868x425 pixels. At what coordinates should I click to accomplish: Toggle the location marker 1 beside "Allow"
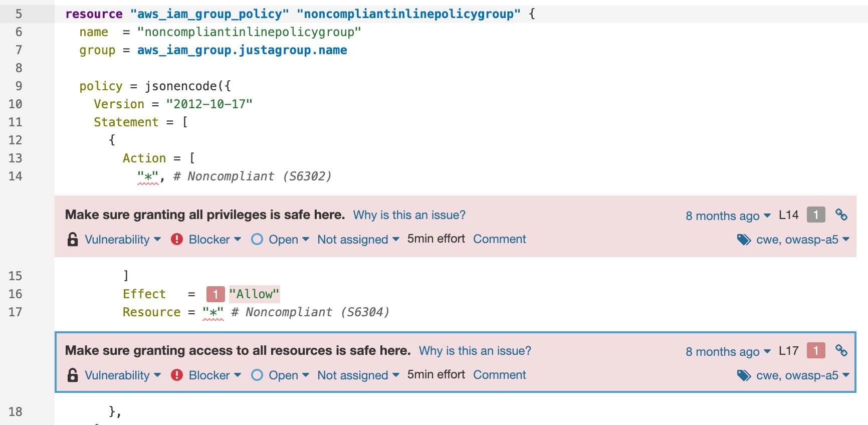tap(215, 294)
